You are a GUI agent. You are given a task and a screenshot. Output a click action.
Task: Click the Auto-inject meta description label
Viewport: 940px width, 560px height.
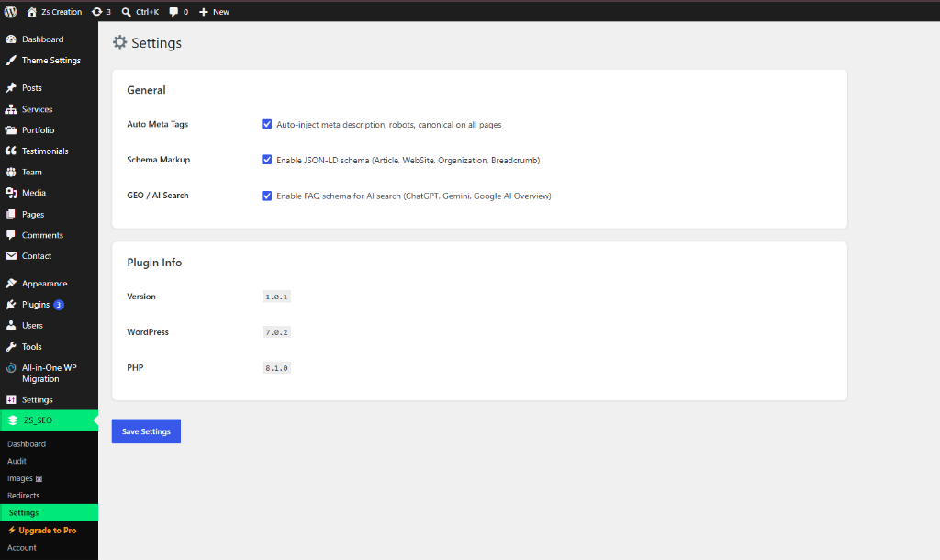point(389,125)
